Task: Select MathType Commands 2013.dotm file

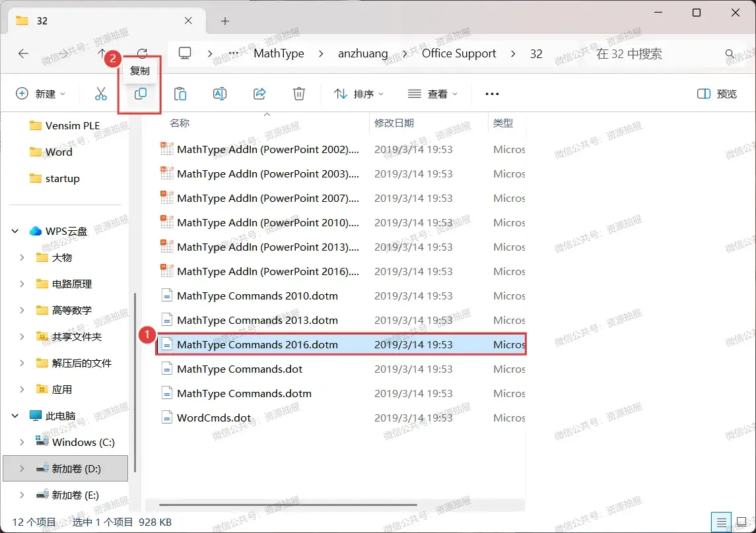Action: point(341,320)
